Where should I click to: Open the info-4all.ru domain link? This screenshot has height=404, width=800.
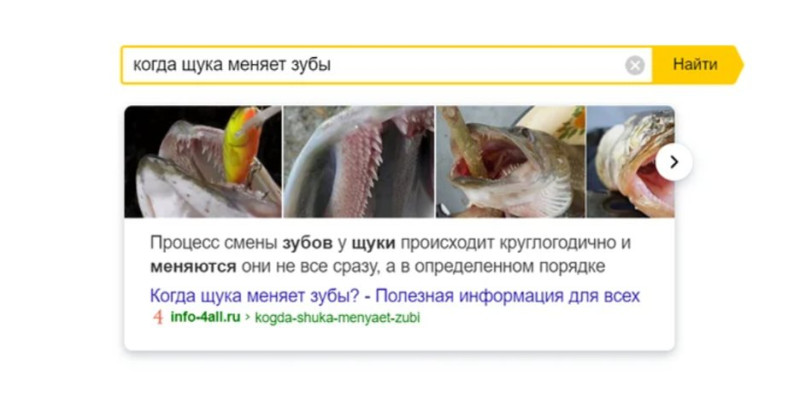[x=205, y=317]
